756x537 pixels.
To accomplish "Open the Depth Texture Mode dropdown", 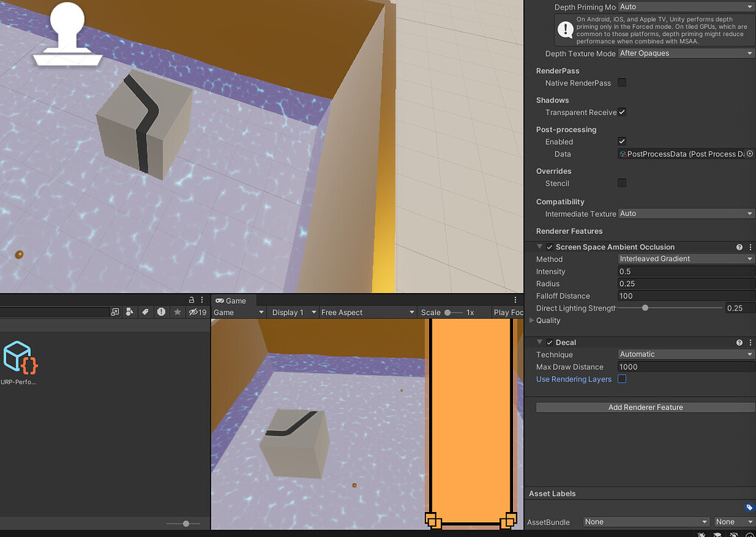I will tap(685, 53).
